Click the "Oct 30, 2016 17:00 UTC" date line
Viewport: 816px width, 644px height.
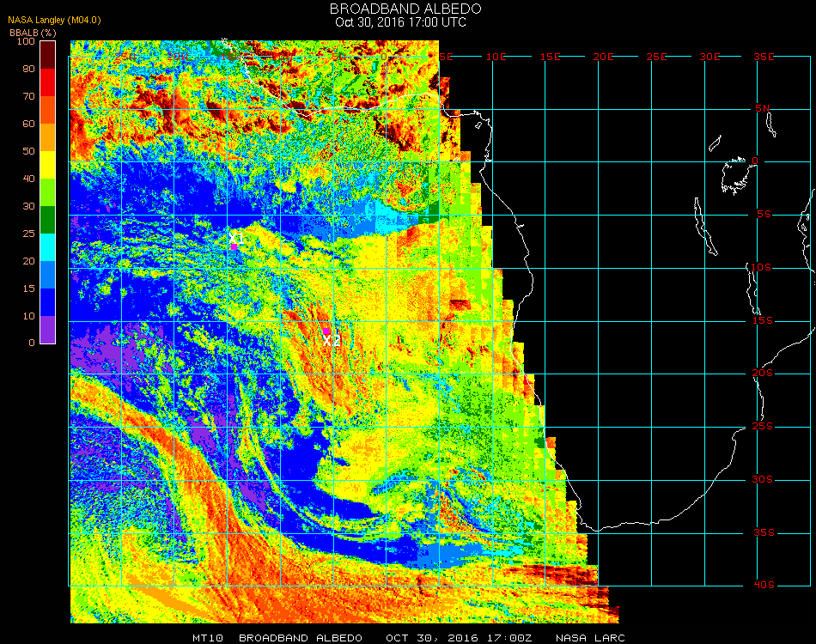[401, 22]
